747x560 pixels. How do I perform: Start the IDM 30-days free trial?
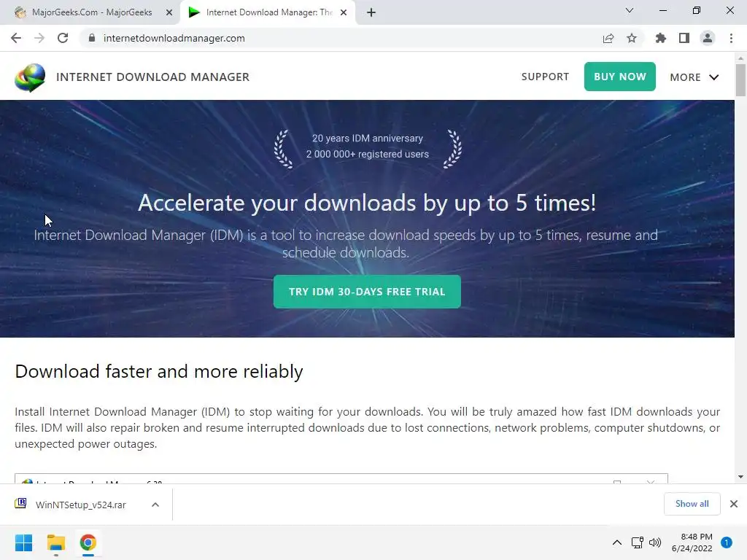tap(367, 292)
